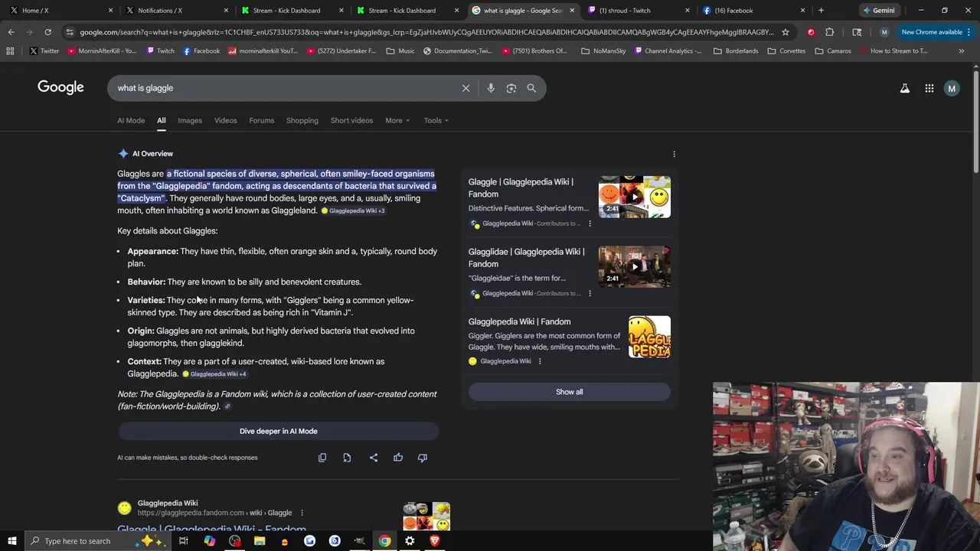Open Gemini button in Chrome title bar

[x=878, y=11]
